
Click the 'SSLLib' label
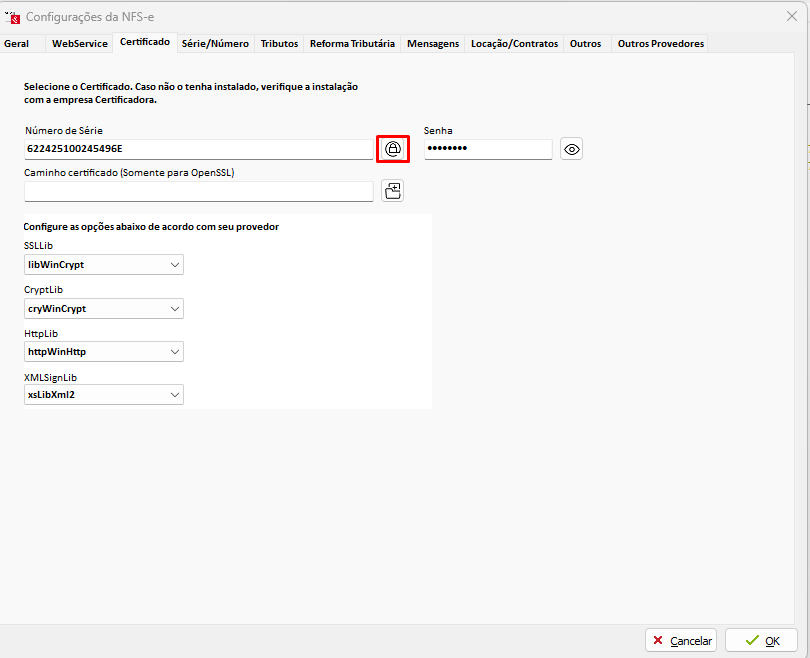pyautogui.click(x=38, y=245)
